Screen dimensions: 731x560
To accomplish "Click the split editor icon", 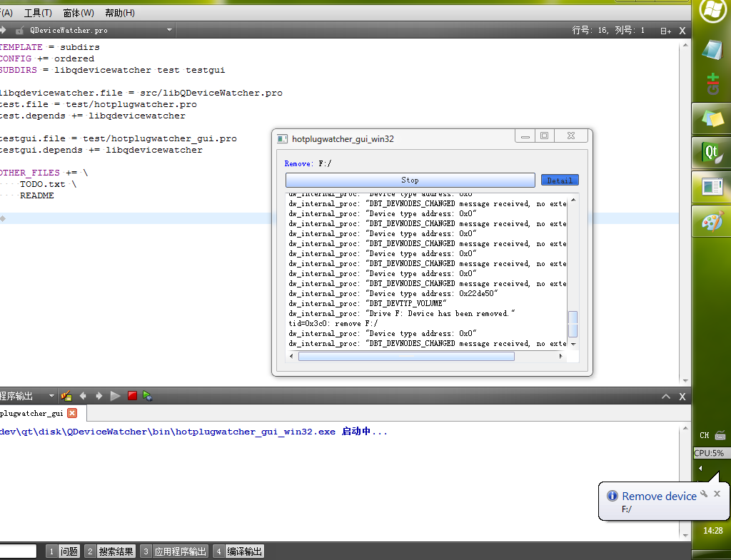I will point(665,31).
